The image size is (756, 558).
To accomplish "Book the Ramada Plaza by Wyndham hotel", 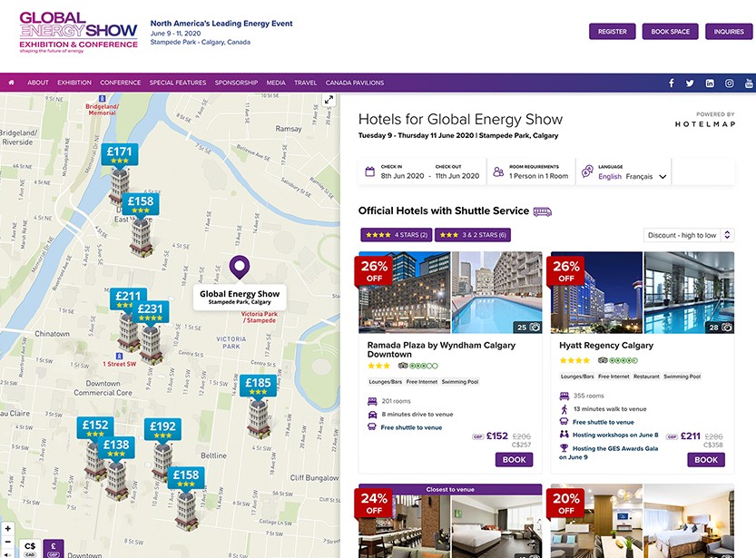I will (x=514, y=460).
